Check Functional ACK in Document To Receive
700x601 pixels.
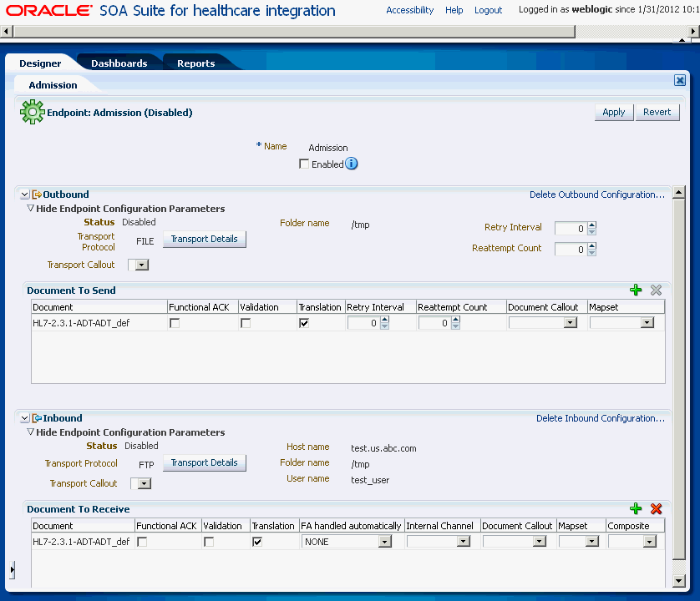(x=142, y=542)
